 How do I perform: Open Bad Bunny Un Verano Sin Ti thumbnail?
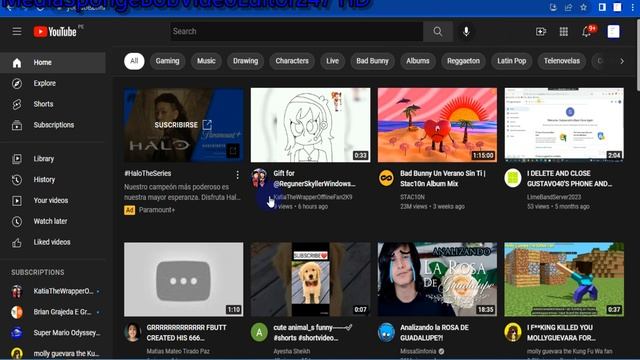pos(437,125)
